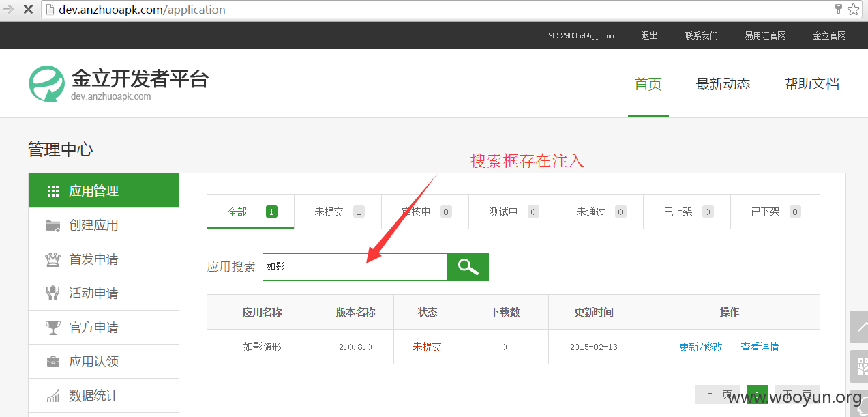Click 更新/修改 link for 如影随形
Image resolution: width=868 pixels, height=417 pixels.
[x=701, y=347]
